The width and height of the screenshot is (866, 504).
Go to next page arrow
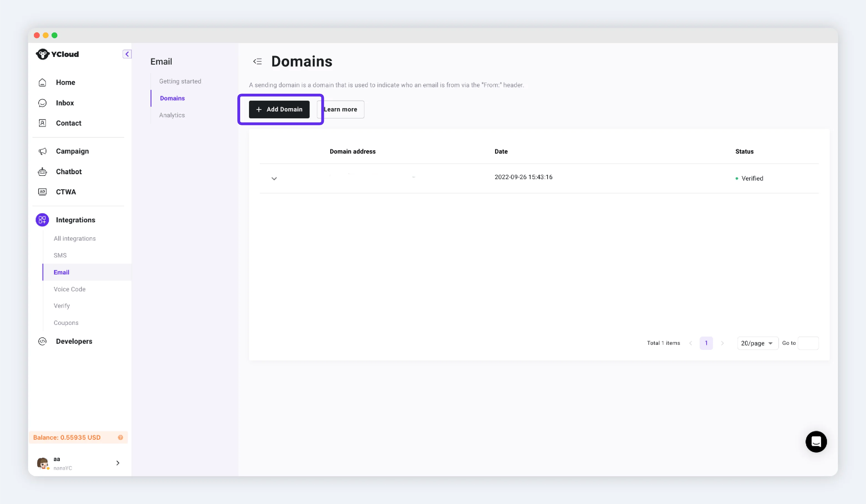(x=722, y=343)
